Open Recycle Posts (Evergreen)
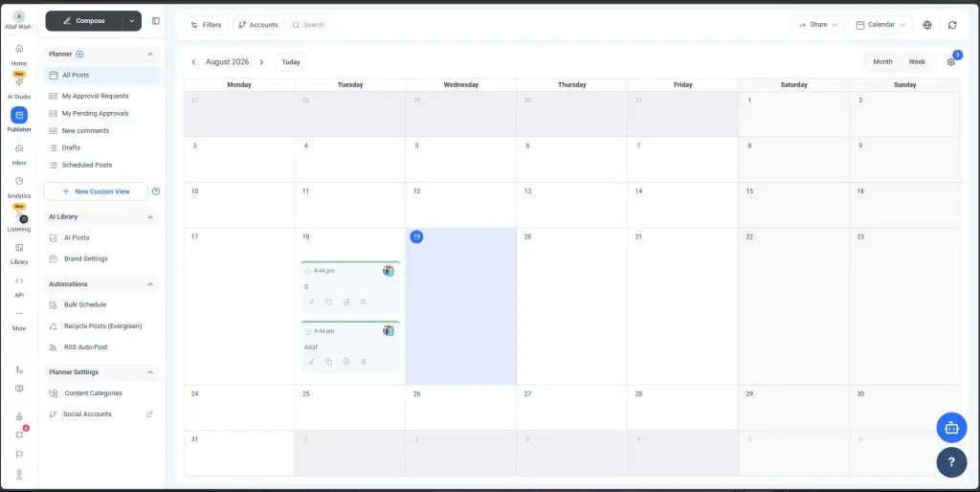 click(101, 326)
